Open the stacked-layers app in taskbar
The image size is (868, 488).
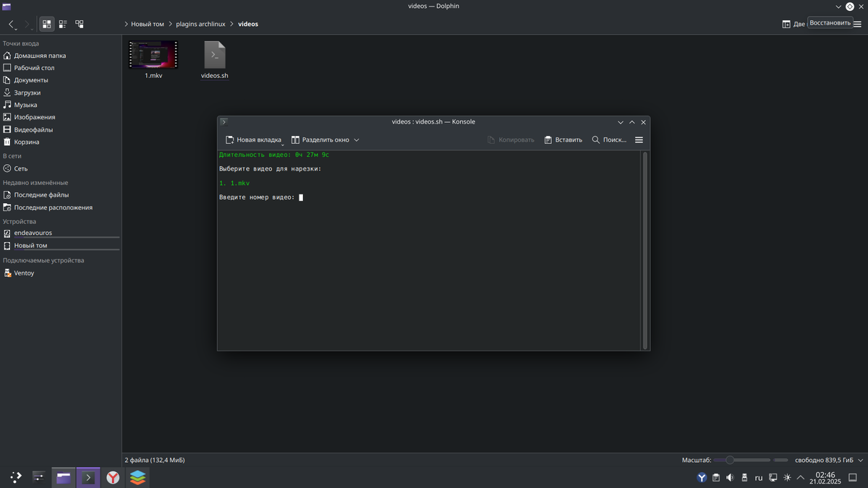pyautogui.click(x=137, y=477)
